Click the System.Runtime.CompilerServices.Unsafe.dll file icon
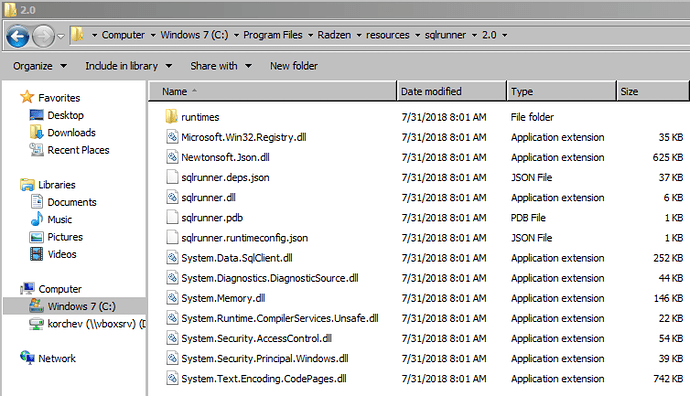 172,318
